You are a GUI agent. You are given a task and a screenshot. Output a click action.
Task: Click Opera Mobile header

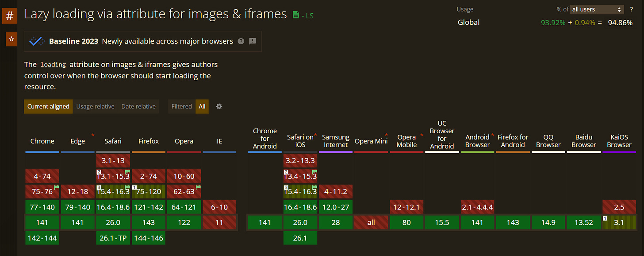[x=406, y=141]
